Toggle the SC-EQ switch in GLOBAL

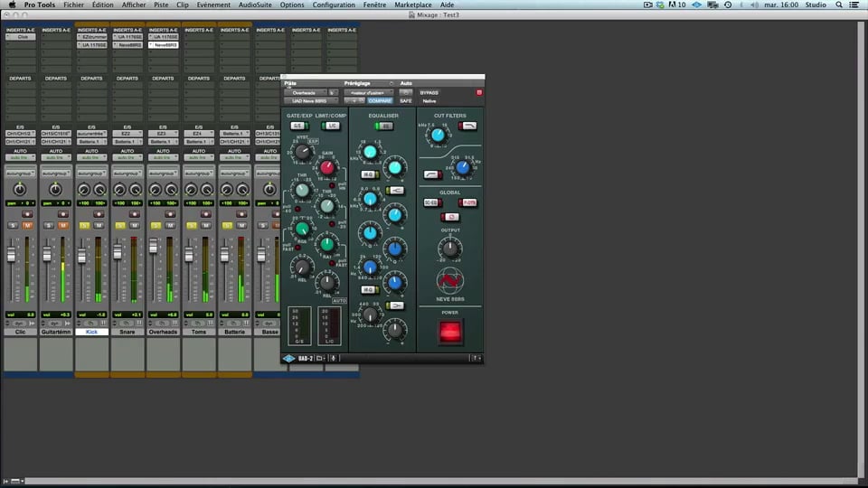(432, 202)
